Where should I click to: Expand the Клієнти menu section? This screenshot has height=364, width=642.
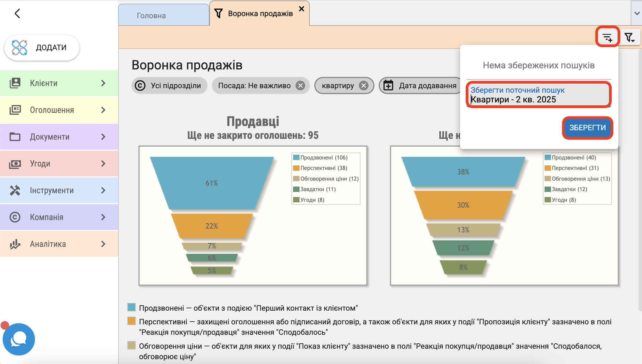[103, 83]
